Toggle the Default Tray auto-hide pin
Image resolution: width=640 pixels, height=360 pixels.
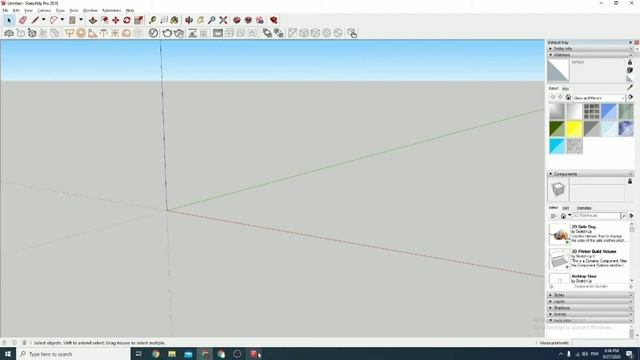point(630,42)
